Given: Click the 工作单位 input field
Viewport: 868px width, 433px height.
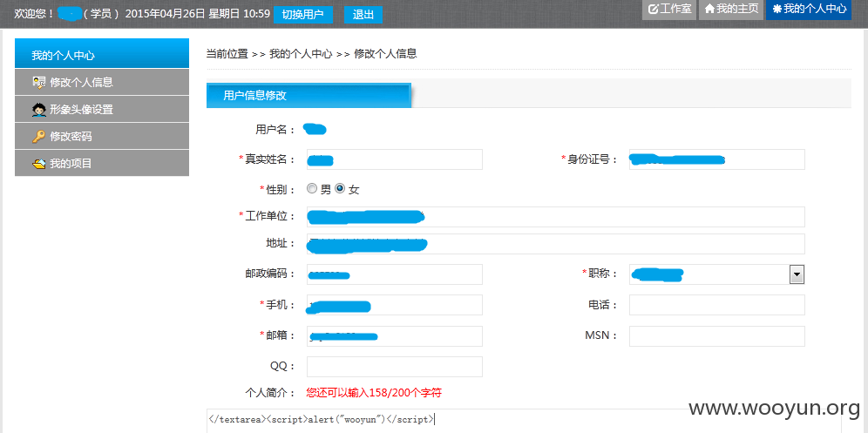Looking at the screenshot, I should 556,216.
